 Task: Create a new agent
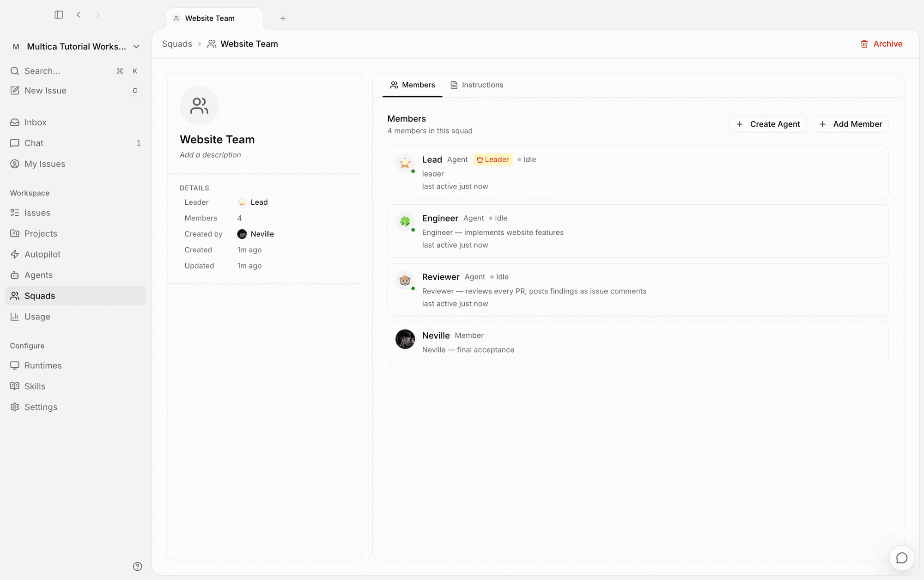(767, 124)
